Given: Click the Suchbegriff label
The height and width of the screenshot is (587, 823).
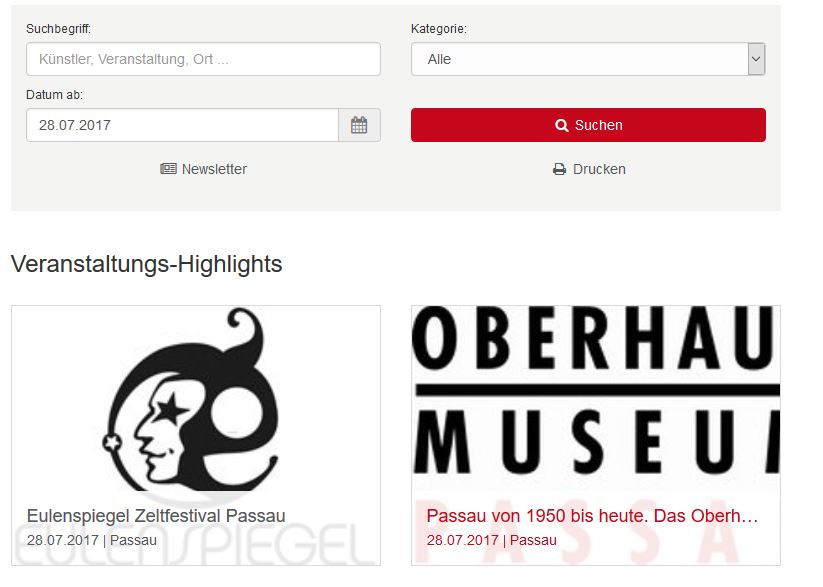Looking at the screenshot, I should coord(58,29).
